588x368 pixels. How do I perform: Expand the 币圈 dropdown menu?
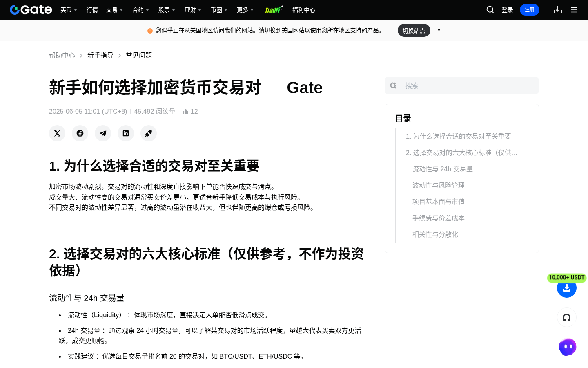coord(219,10)
